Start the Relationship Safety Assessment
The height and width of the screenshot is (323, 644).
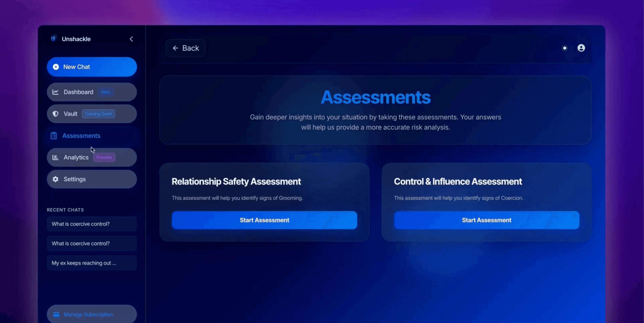pos(264,220)
